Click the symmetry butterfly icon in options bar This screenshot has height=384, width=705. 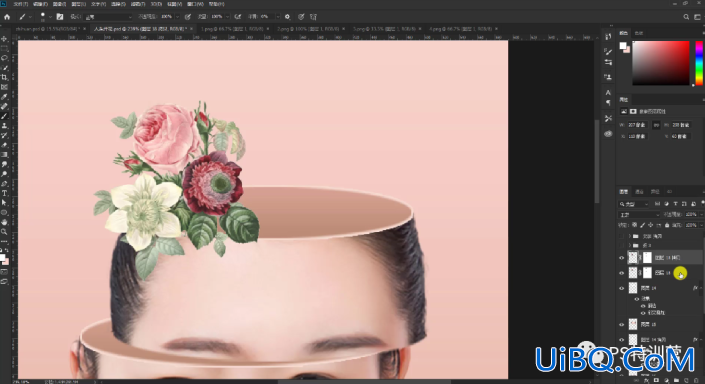pyautogui.click(x=313, y=17)
